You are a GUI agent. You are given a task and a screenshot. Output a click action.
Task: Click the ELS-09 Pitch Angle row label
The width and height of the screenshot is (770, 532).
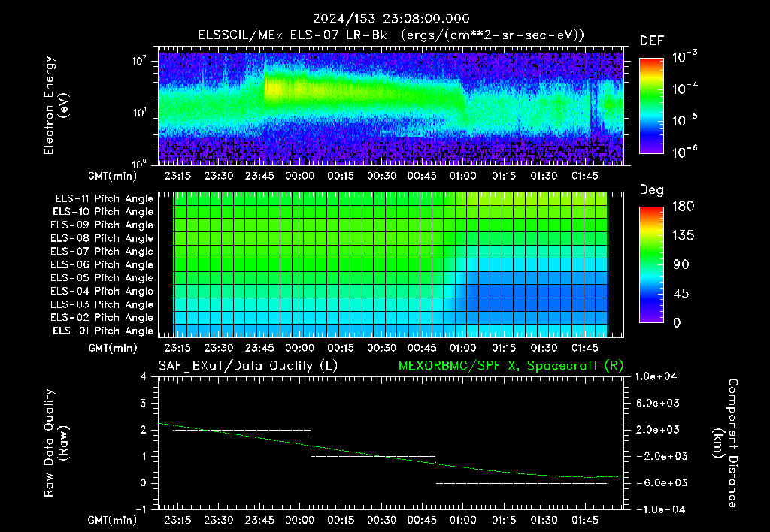click(x=102, y=225)
